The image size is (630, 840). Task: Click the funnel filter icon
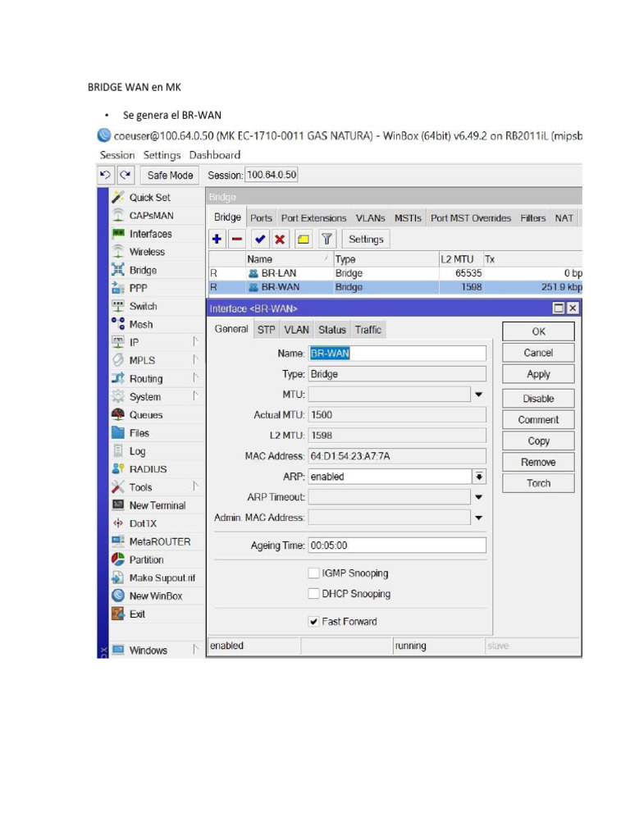click(x=326, y=240)
